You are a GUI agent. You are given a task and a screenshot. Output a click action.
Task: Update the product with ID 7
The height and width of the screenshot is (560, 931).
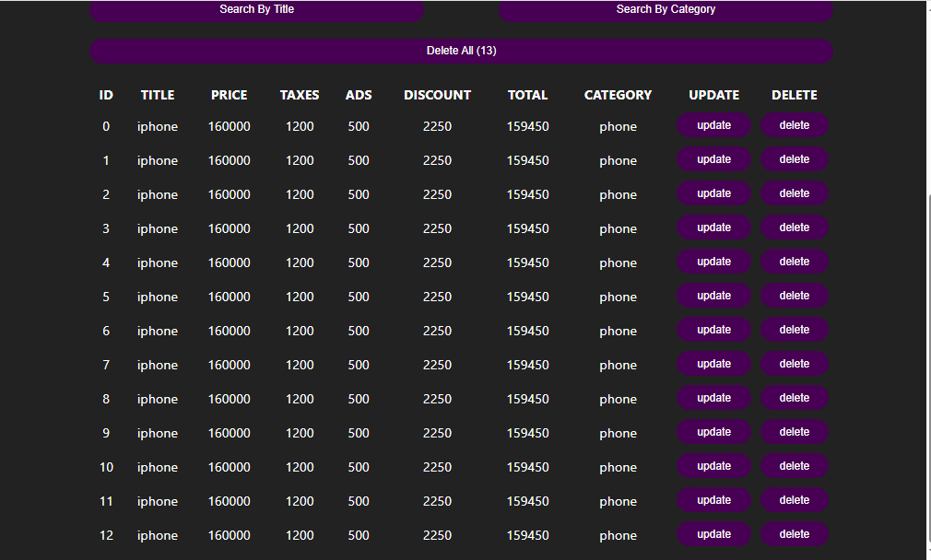tap(713, 364)
